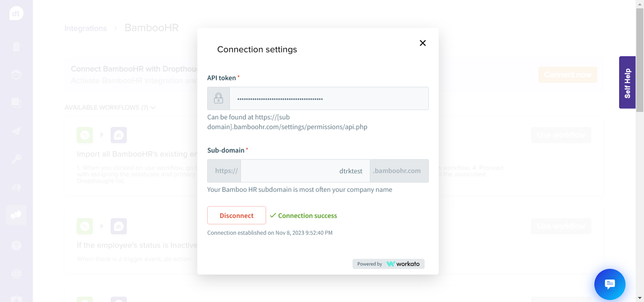
Task: Click the Connect now button
Action: (568, 75)
